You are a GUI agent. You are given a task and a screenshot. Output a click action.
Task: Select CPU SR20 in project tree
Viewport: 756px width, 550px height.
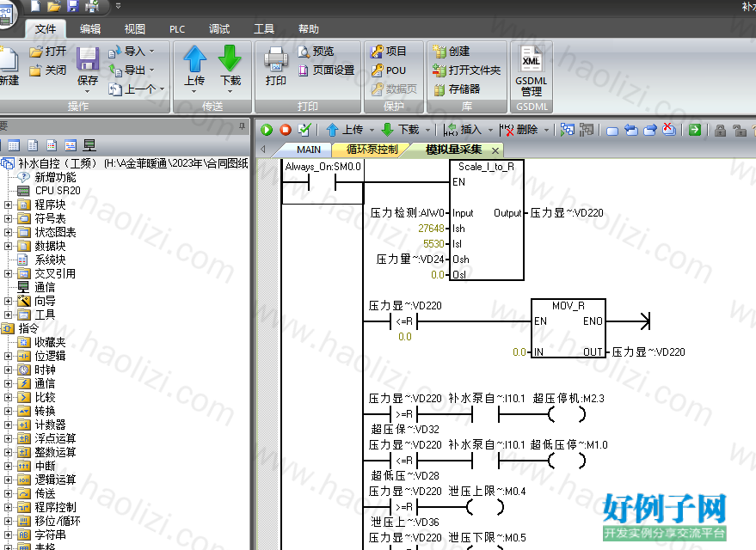(x=58, y=191)
